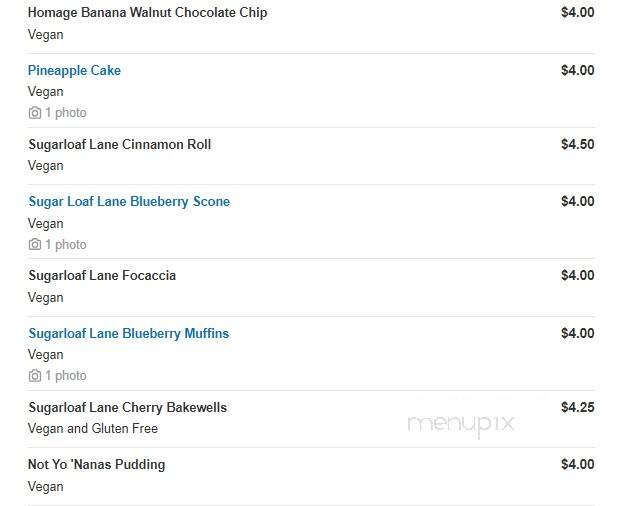Select Homage Banana Walnut Chocolate Chip item

[147, 13]
